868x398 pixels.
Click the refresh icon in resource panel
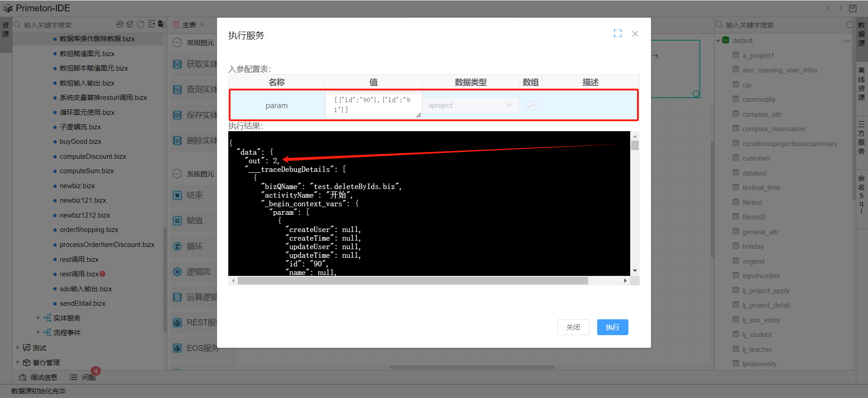[141, 24]
